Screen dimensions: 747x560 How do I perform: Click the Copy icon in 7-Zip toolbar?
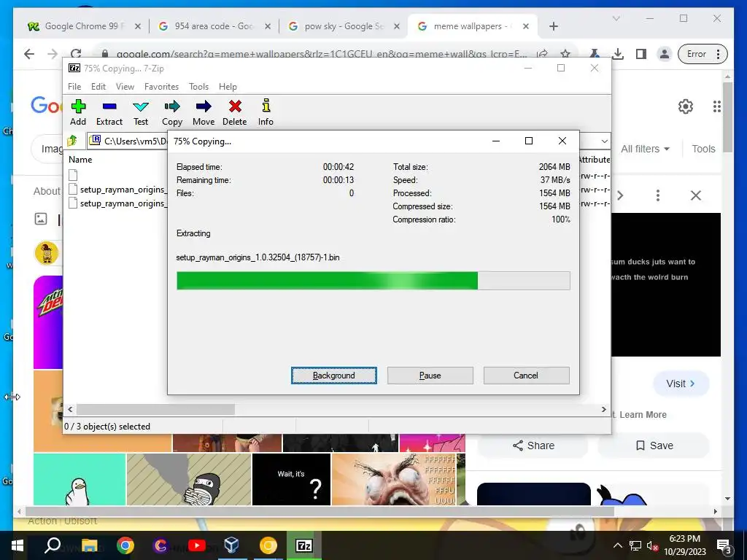172,106
